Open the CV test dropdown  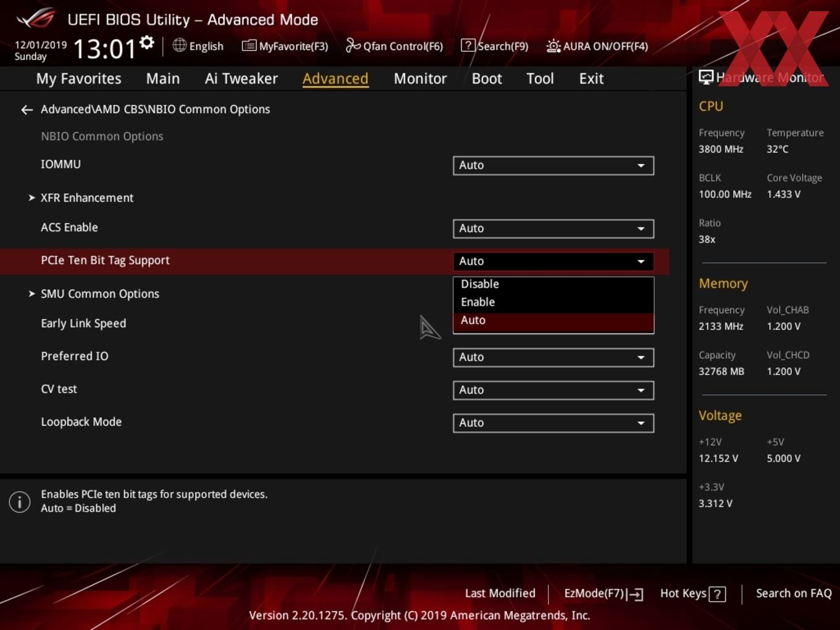[x=553, y=390]
